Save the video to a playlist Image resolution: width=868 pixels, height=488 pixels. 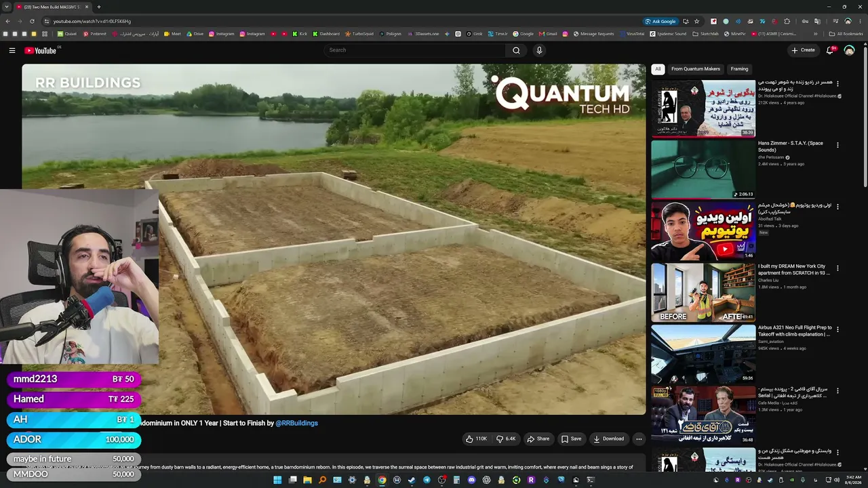pyautogui.click(x=571, y=439)
